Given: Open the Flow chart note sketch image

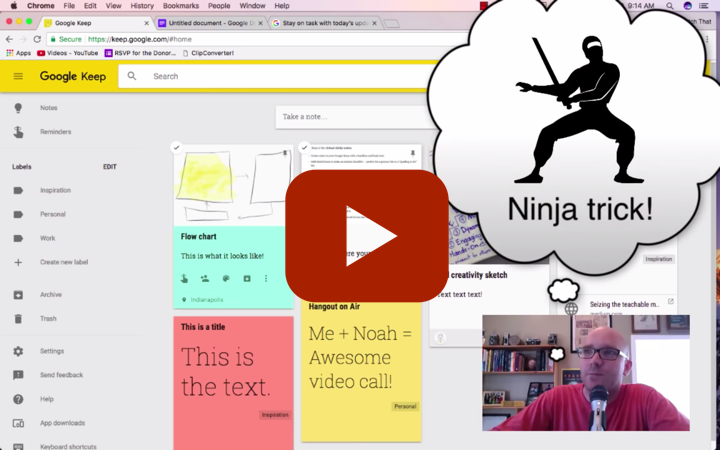Looking at the screenshot, I should 233,186.
